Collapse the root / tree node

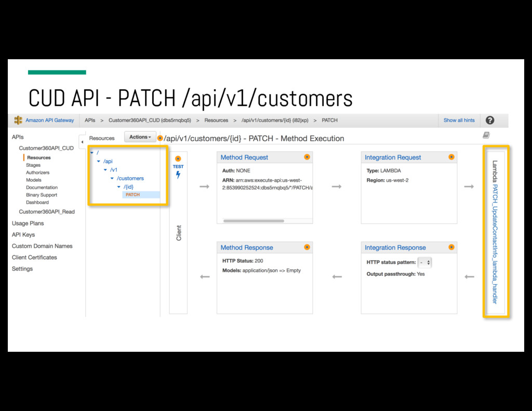[x=92, y=153]
